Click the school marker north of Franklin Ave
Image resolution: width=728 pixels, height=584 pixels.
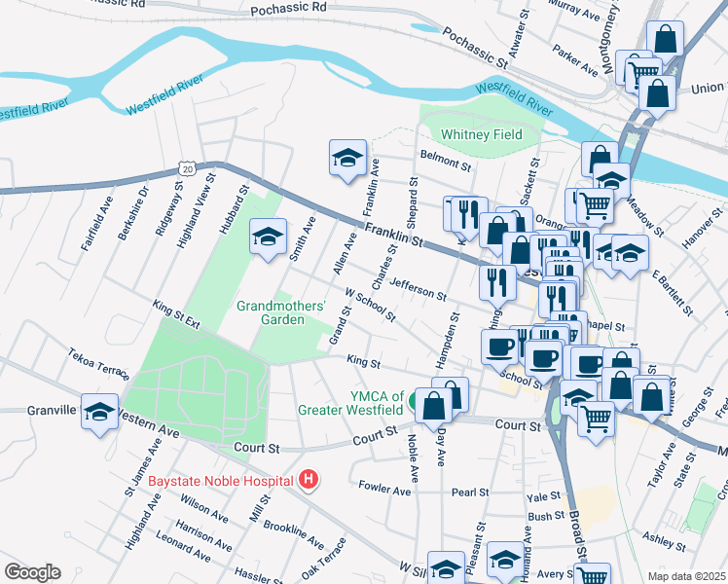tap(347, 159)
